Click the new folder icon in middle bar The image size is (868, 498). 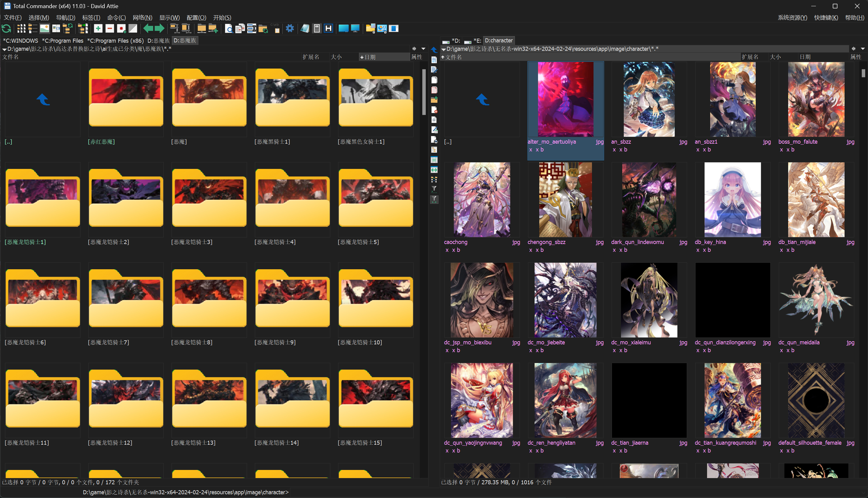434,100
